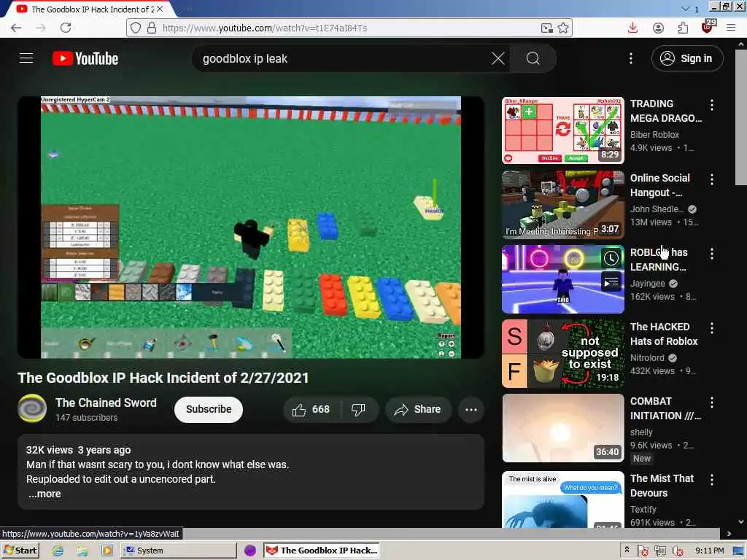Click the taskbar clock showing 9:11 PM
The image size is (747, 560).
(x=709, y=551)
